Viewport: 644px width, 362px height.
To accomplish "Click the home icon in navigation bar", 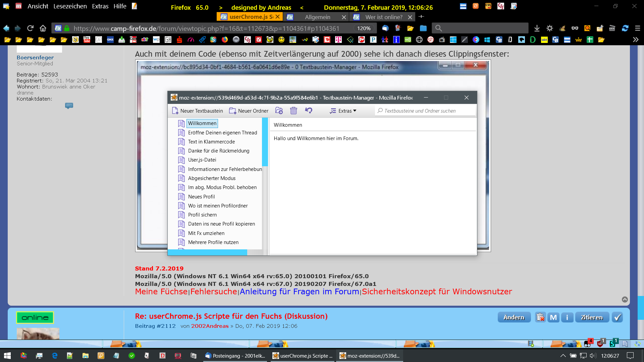I will [43, 28].
